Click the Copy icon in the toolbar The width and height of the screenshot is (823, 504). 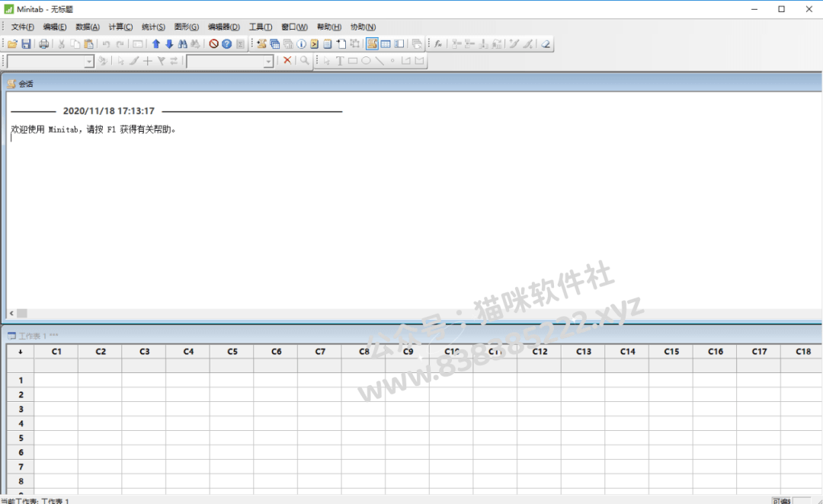coord(75,44)
